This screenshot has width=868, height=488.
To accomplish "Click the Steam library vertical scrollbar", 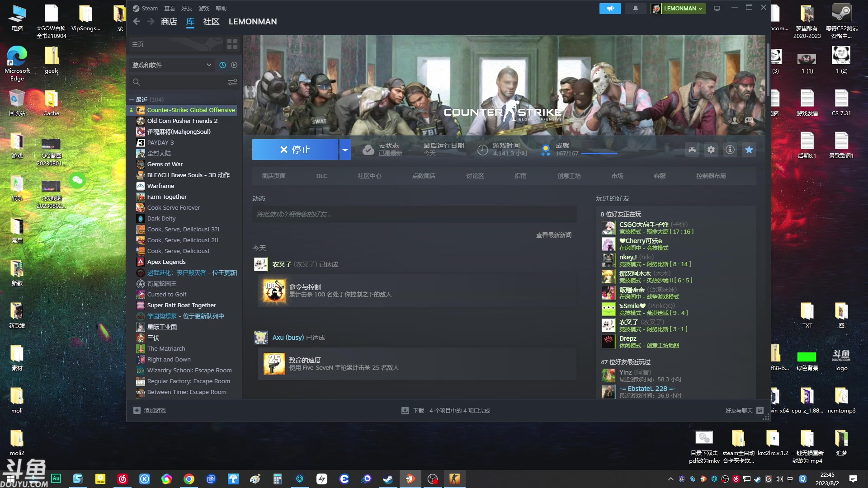I will click(768, 70).
